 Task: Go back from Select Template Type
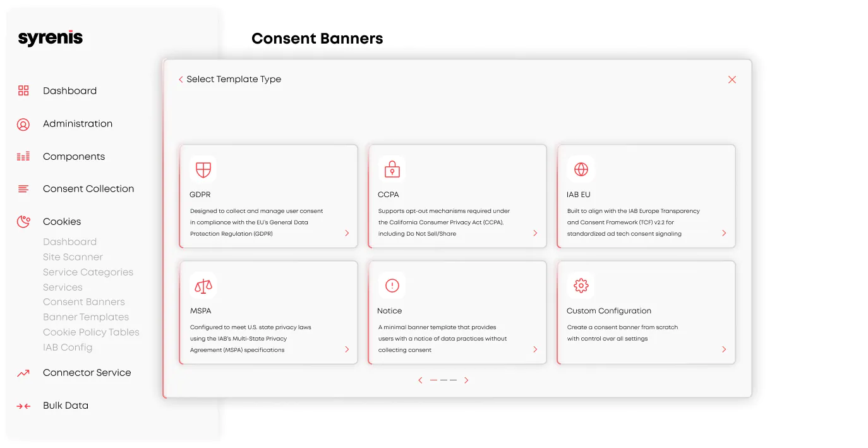click(181, 80)
